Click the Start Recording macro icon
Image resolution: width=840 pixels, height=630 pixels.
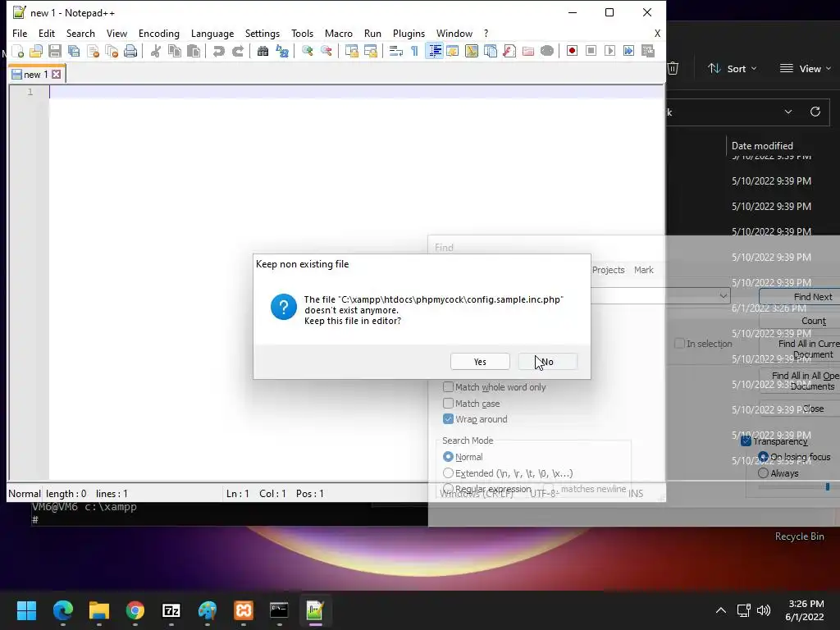[x=572, y=51]
